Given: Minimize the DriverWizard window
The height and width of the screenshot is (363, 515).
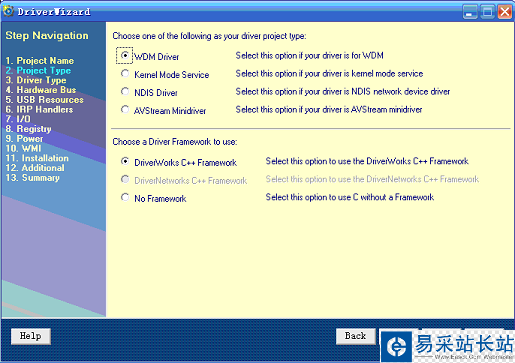Looking at the screenshot, I should pos(470,12).
